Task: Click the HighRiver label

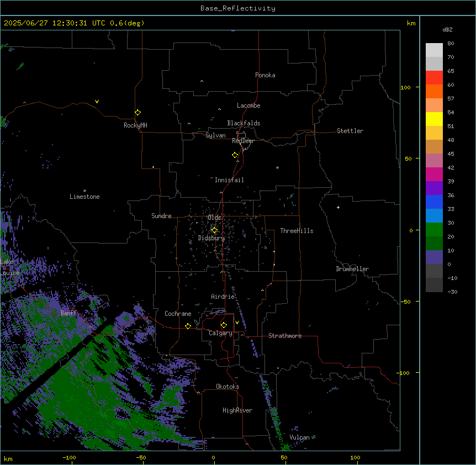Action: [237, 410]
